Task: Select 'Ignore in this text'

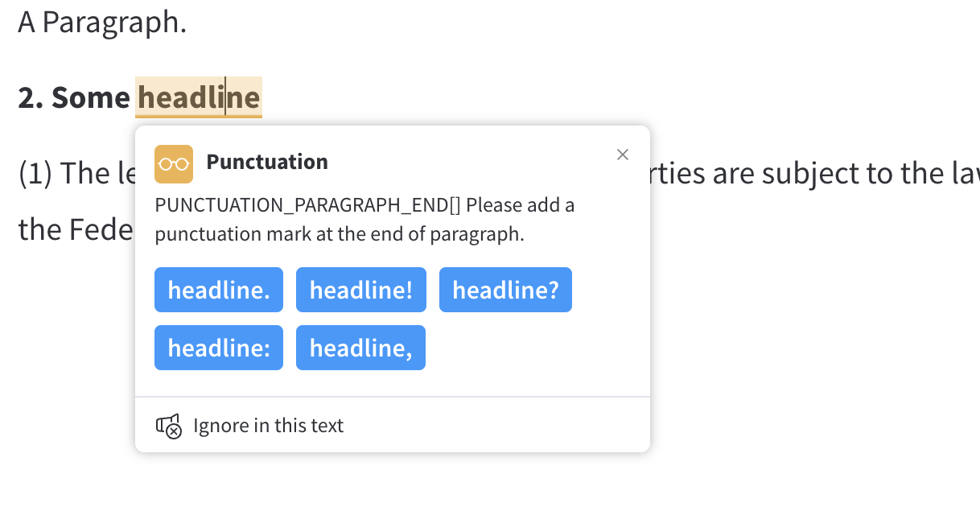Action: (x=268, y=425)
